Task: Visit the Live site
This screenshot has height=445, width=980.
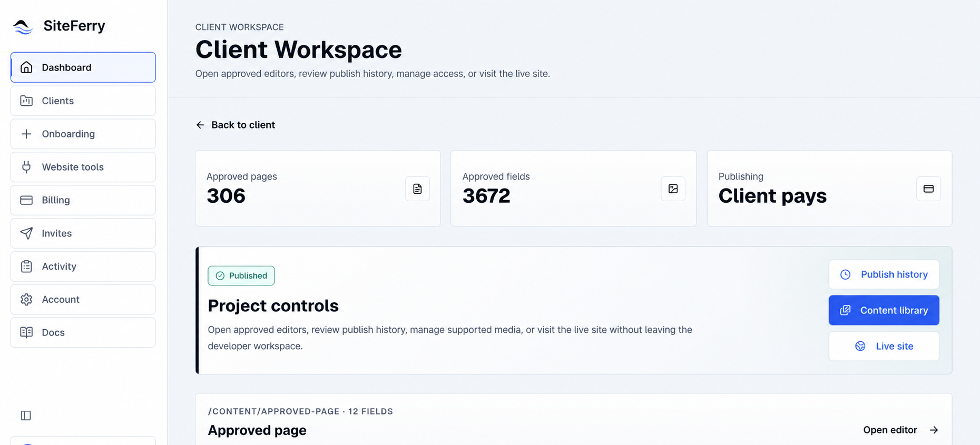Action: [x=884, y=346]
